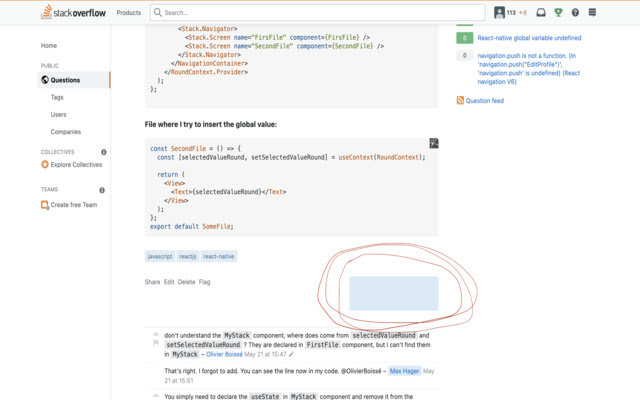Open the achievements trophy icon

click(x=558, y=12)
